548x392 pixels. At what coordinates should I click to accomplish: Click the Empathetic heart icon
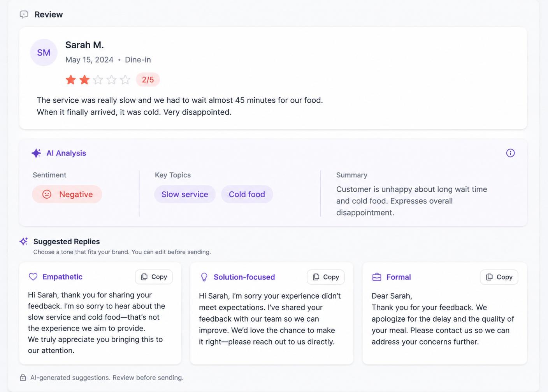[33, 276]
